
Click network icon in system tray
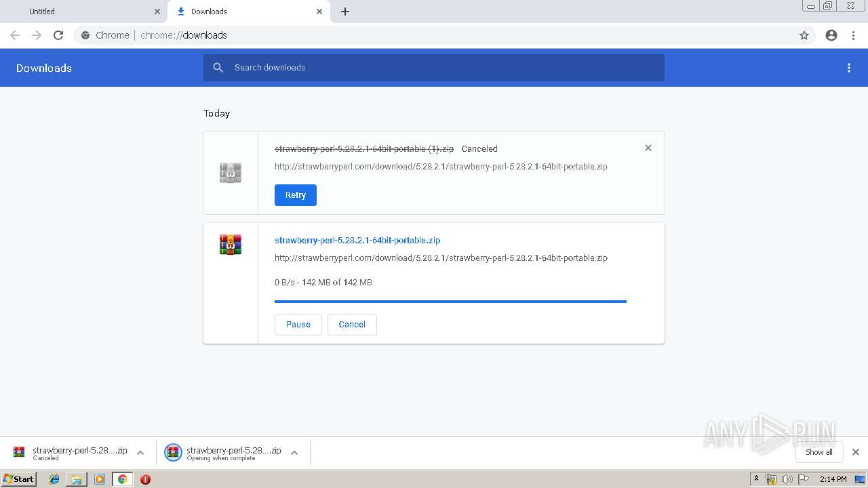click(x=771, y=479)
